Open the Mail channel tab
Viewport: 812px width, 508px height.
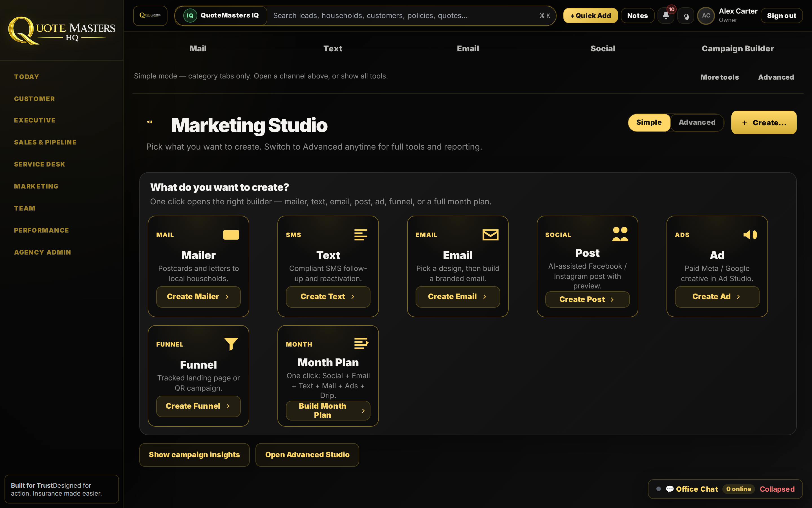(x=198, y=49)
